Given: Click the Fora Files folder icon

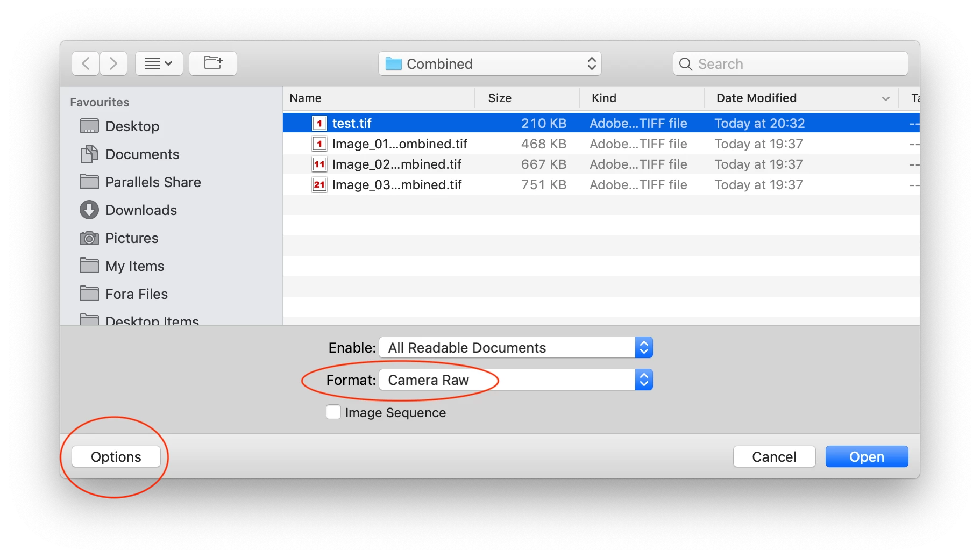Looking at the screenshot, I should click(89, 294).
